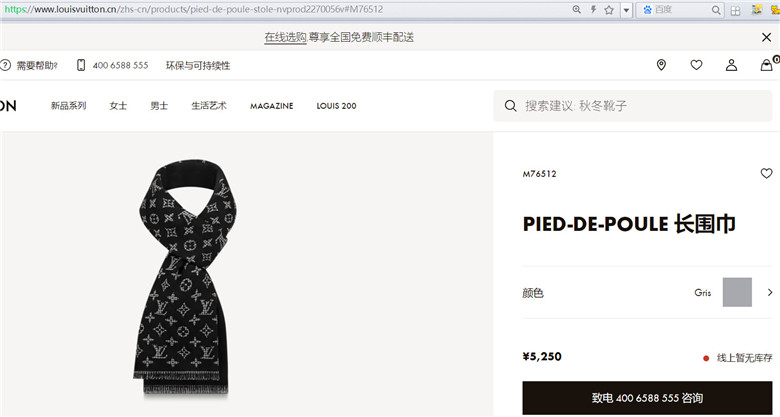The height and width of the screenshot is (417, 780).
Task: Open the LOUIS 200 menu item
Action: click(x=336, y=106)
